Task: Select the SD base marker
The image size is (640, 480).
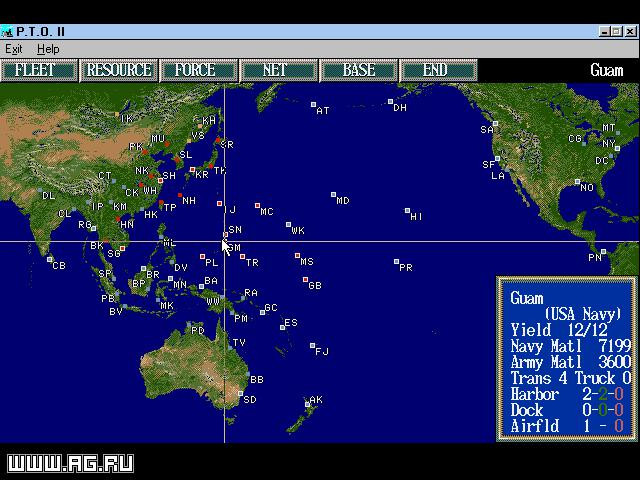Action: tap(241, 394)
